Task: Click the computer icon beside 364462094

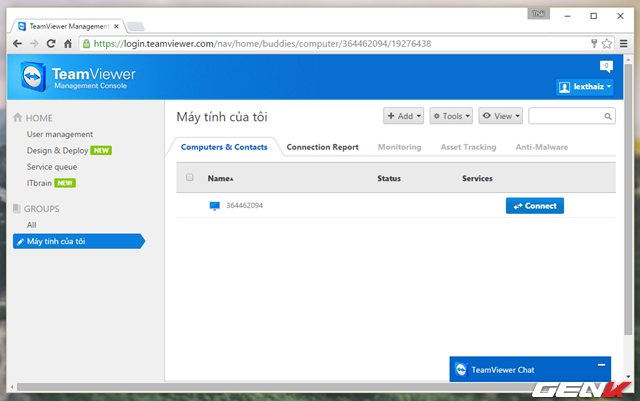Action: point(214,206)
